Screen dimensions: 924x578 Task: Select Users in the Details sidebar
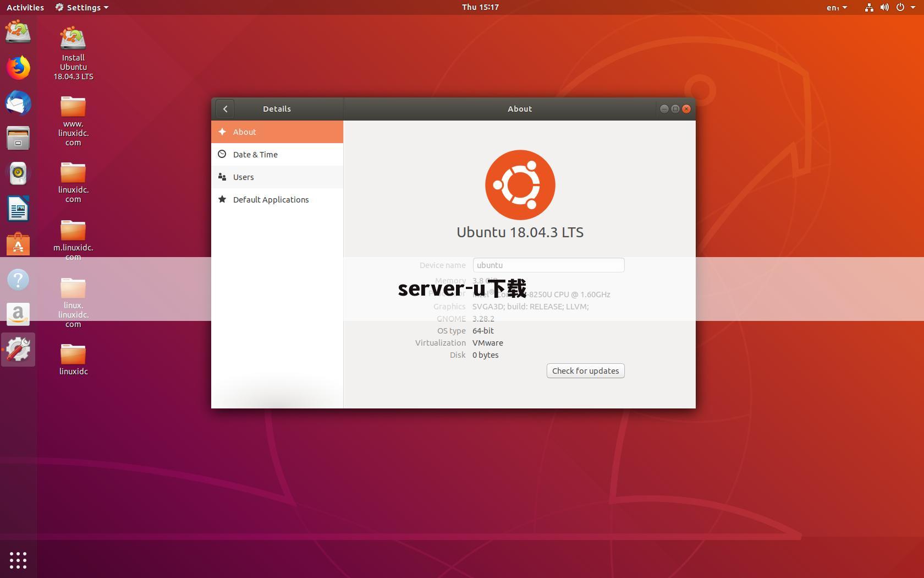277,177
